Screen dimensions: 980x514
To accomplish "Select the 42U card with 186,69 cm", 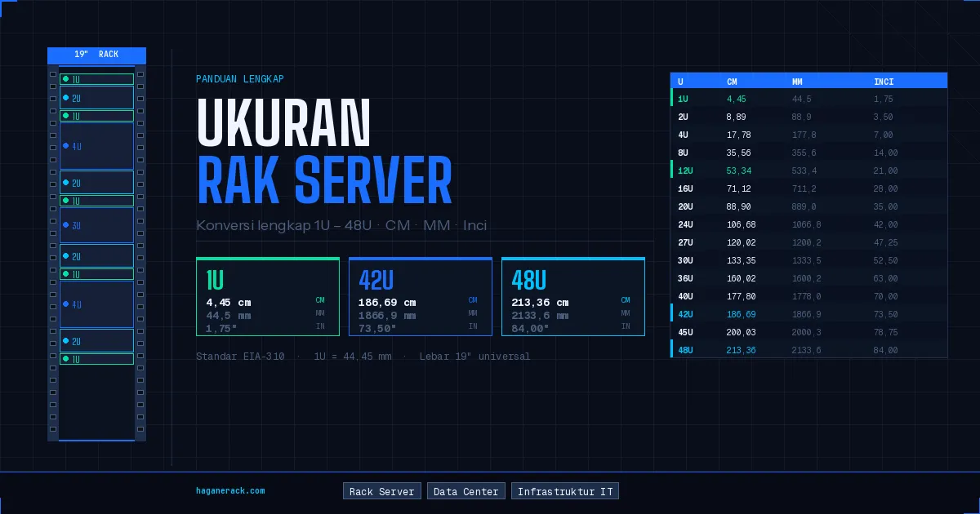I will coord(421,297).
